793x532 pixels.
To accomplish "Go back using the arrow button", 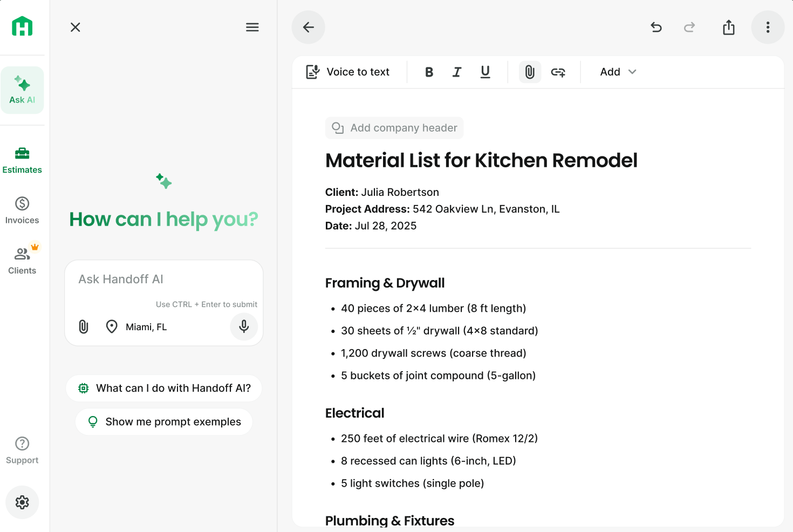I will point(309,27).
